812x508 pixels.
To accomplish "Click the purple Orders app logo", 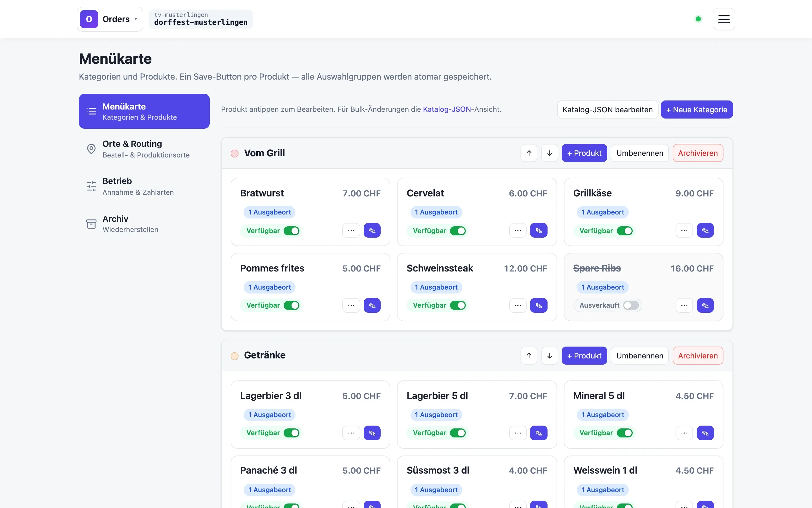I will click(x=89, y=19).
